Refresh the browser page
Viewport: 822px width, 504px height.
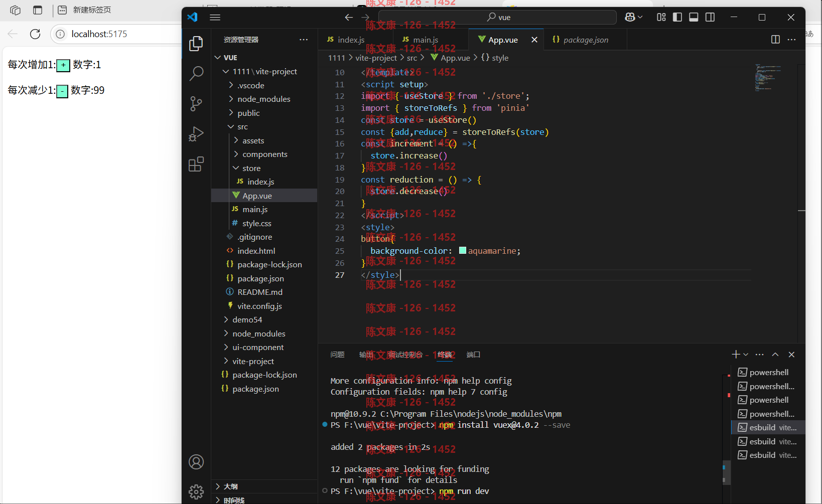tap(35, 34)
